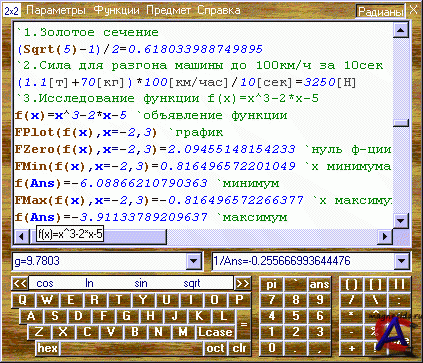423x363 pixels.
Task: Click the F letter key
Action: (103, 316)
